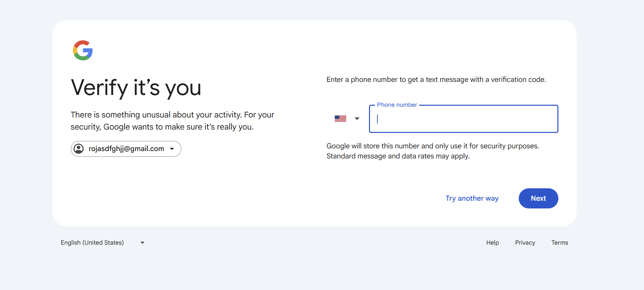
Task: Click the Google will store this number notice
Action: point(433,146)
